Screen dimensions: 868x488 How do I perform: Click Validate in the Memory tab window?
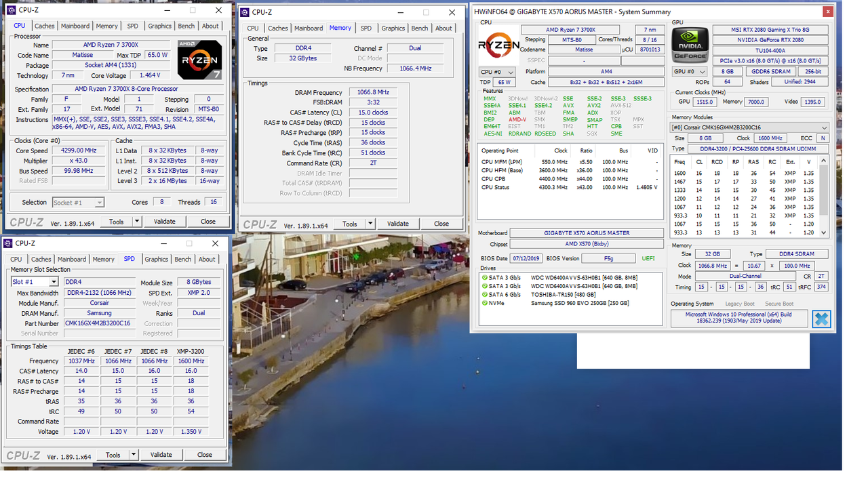tap(398, 224)
